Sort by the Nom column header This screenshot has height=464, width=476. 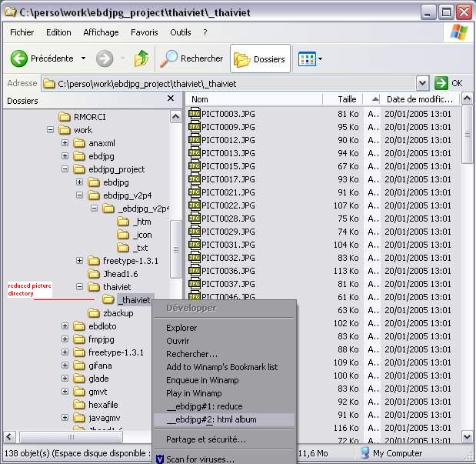(255, 99)
